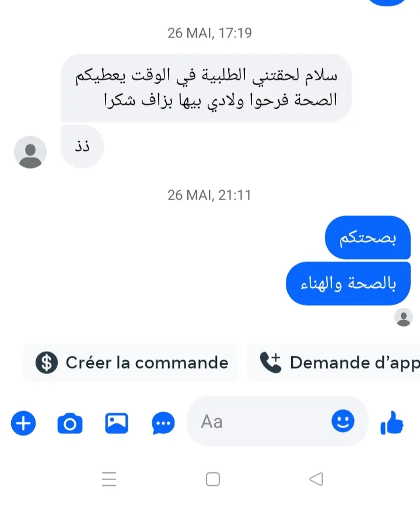Open the emoji smiley picker
The height and width of the screenshot is (505, 420).
click(x=343, y=421)
